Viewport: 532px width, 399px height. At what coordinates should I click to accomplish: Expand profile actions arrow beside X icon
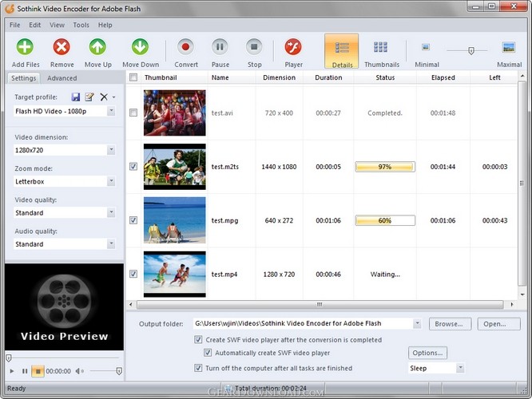[113, 97]
